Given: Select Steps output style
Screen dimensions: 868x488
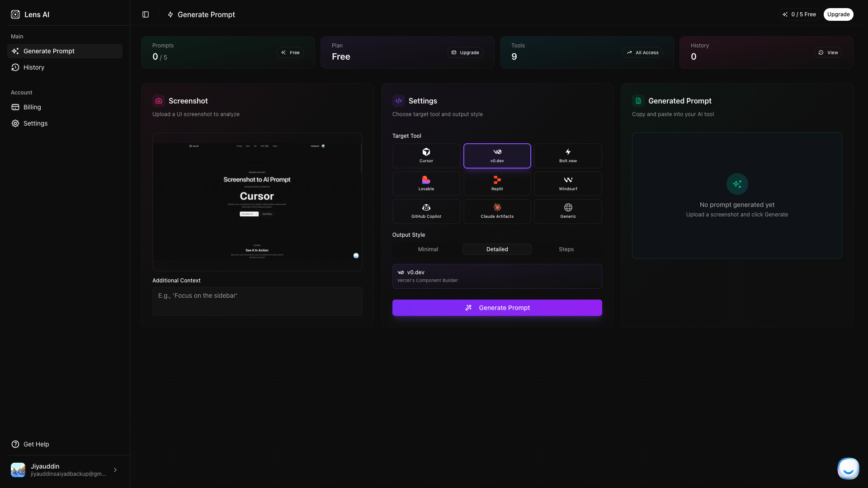Looking at the screenshot, I should [x=566, y=249].
